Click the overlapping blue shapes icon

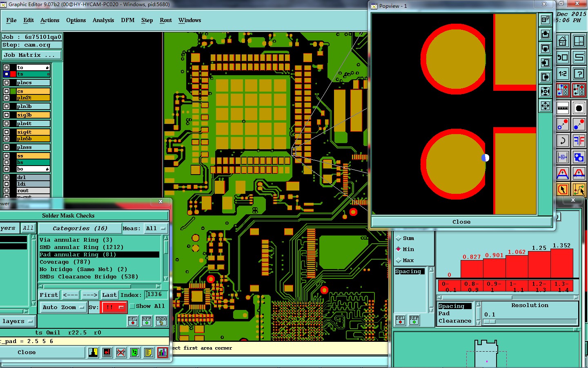[579, 157]
